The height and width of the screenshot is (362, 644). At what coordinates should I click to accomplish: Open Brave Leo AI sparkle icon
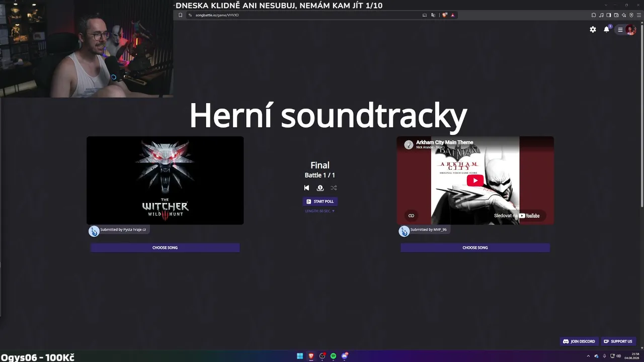coord(624,15)
